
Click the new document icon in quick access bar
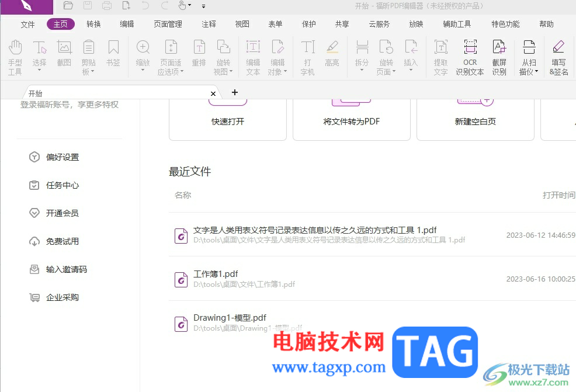(126, 5)
